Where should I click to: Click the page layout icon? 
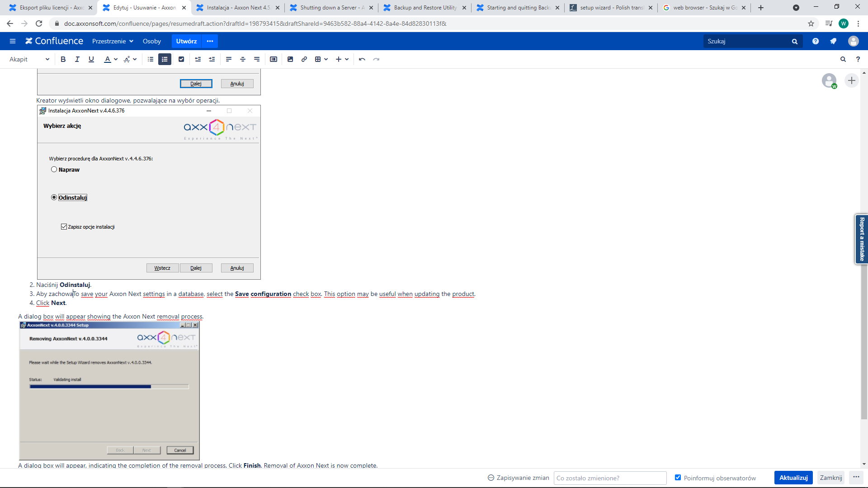tap(274, 59)
